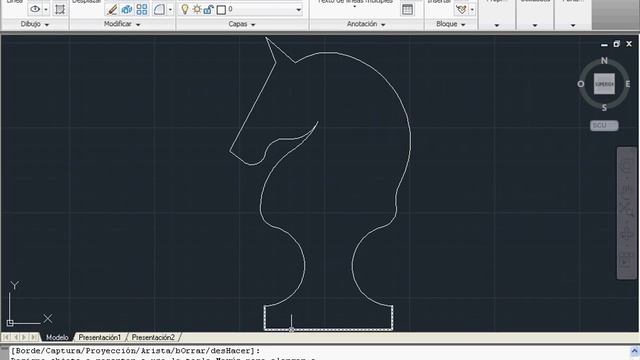Click the brush match-properties icon
The height and width of the screenshot is (360, 640).
click(x=112, y=9)
